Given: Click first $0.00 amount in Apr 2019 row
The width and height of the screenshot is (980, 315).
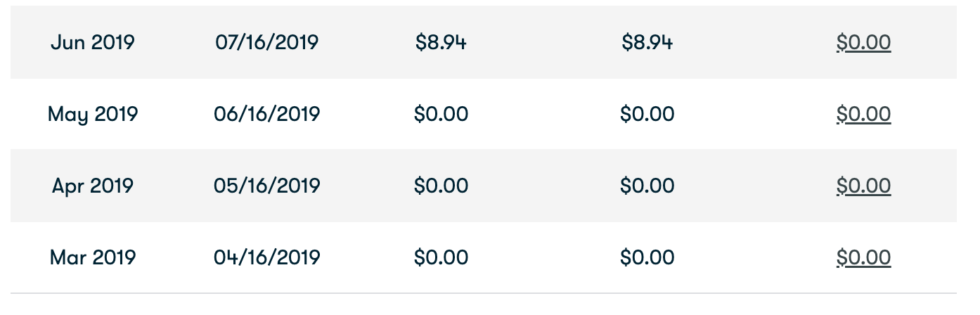Looking at the screenshot, I should click(441, 186).
